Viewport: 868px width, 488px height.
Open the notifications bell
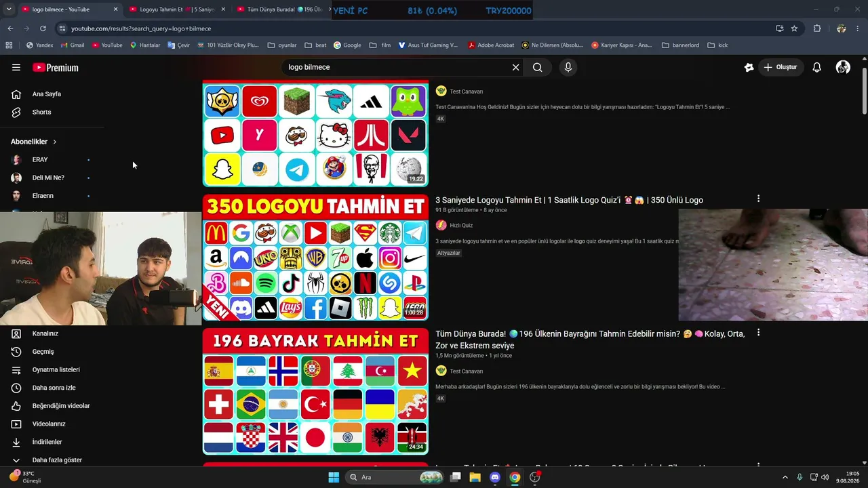pos(817,67)
